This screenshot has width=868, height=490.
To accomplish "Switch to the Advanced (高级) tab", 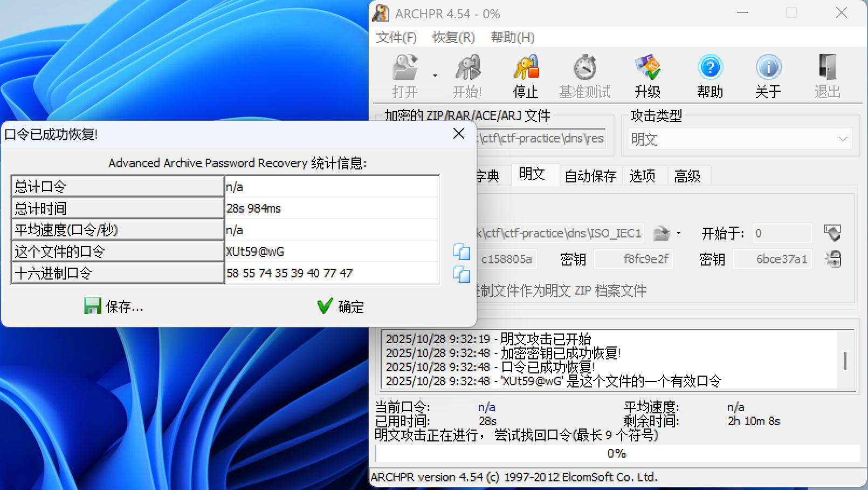I will (687, 176).
